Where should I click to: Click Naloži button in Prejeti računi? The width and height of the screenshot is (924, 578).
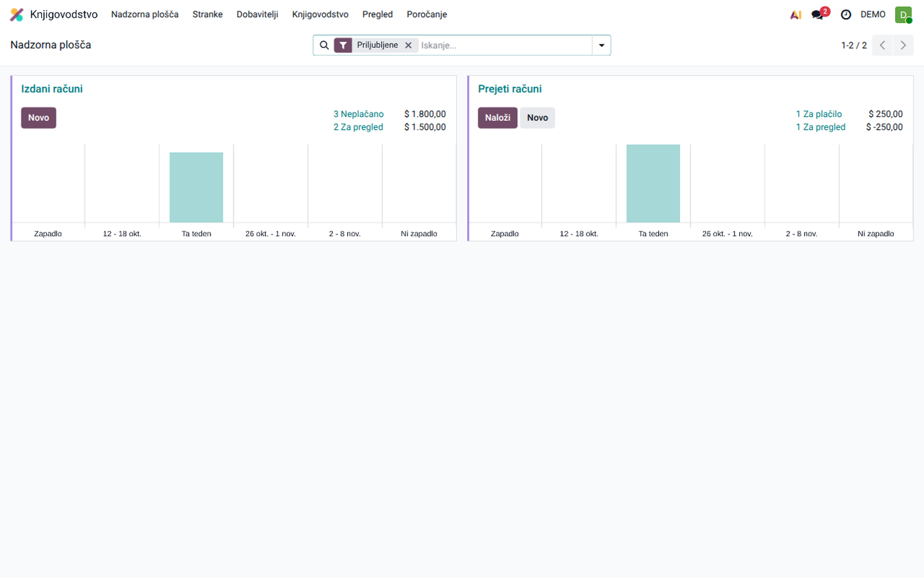click(497, 118)
